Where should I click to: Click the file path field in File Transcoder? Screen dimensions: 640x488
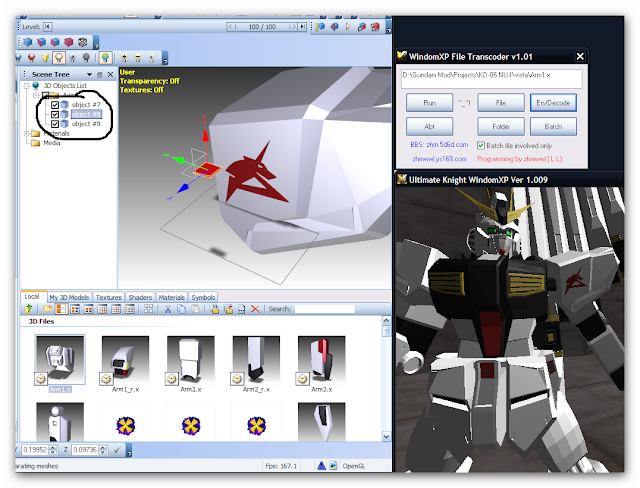tap(491, 78)
